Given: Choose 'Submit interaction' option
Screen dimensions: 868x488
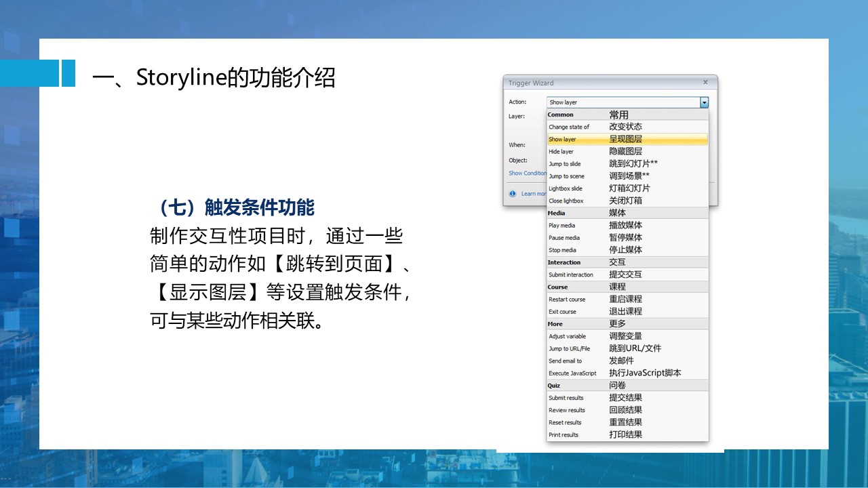Looking at the screenshot, I should (x=571, y=274).
